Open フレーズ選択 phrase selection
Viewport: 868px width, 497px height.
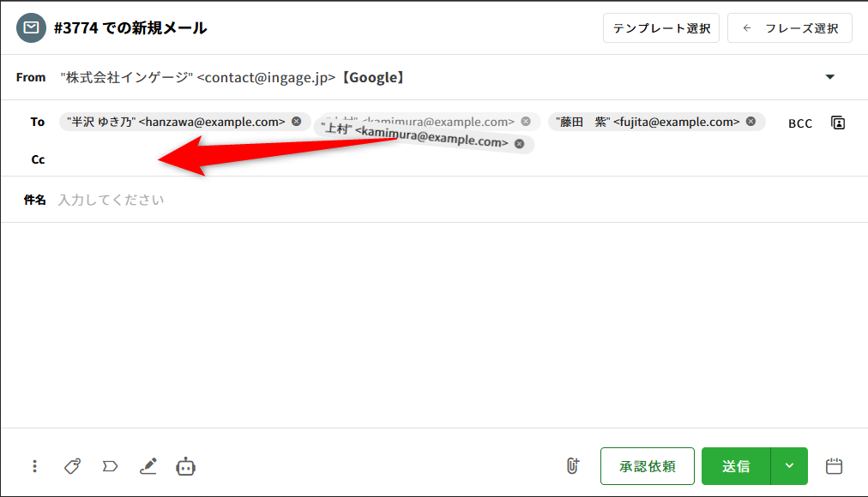click(x=790, y=28)
